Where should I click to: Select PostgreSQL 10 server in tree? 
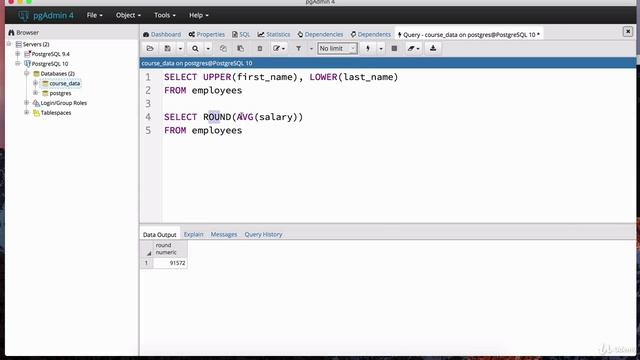50,64
